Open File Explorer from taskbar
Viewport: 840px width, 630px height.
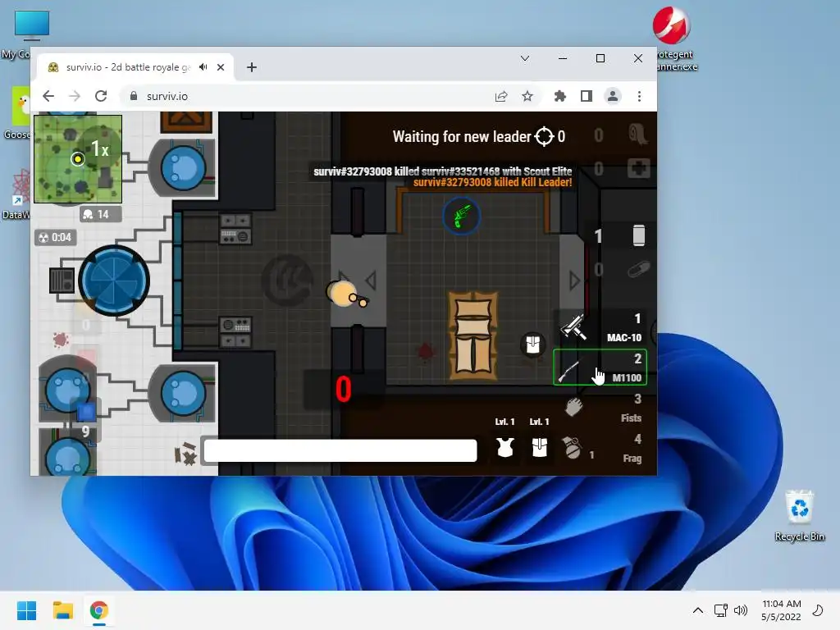click(62, 610)
